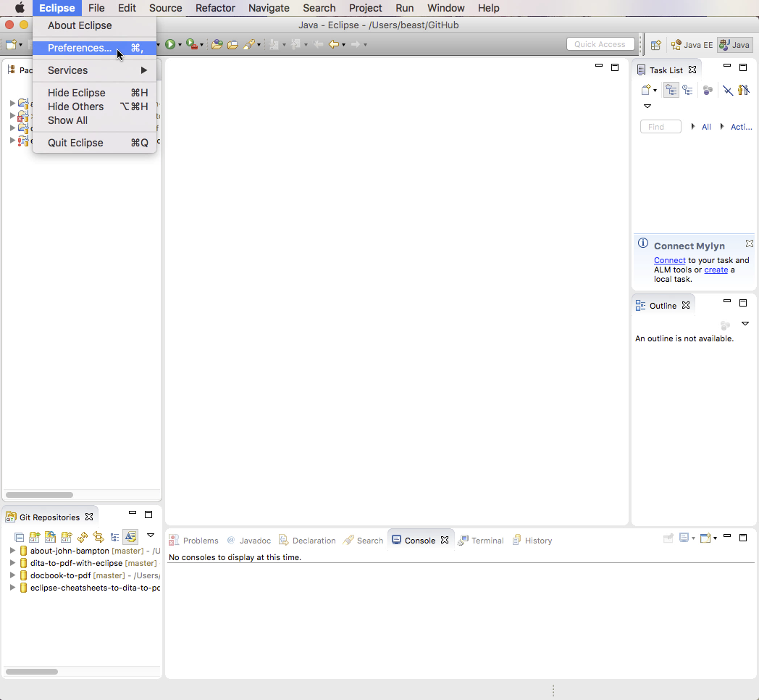Toggle Scheduled presentation in Task List

point(687,90)
